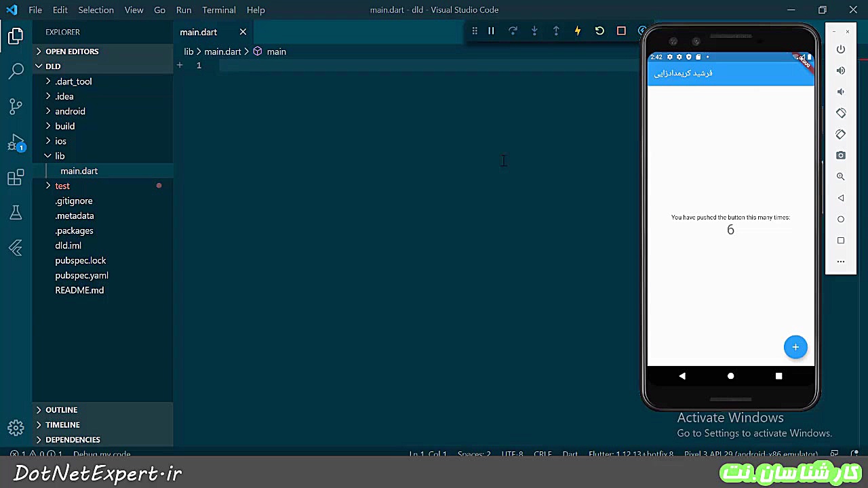Screen dimensions: 868x488
Task: Open the Search view in activity bar
Action: tap(16, 70)
